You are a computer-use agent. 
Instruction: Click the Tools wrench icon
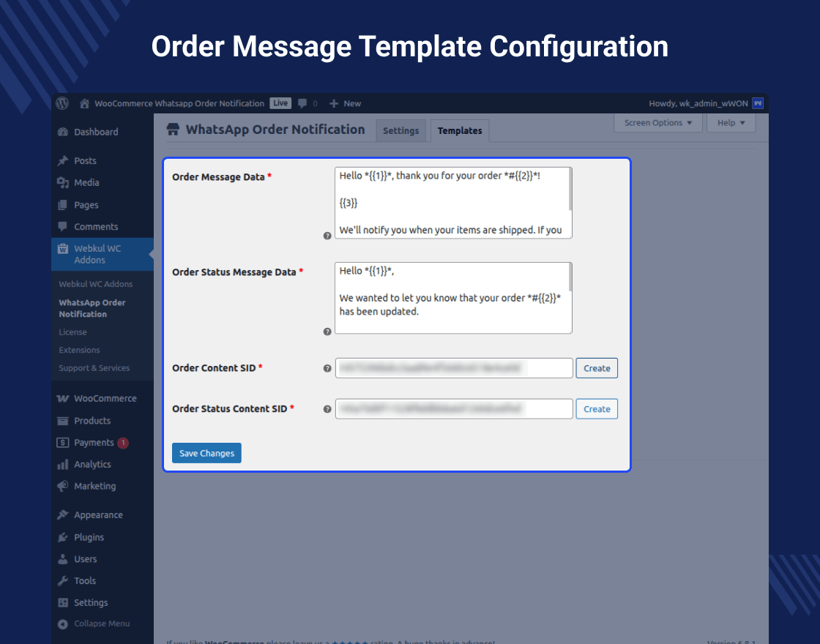click(63, 581)
